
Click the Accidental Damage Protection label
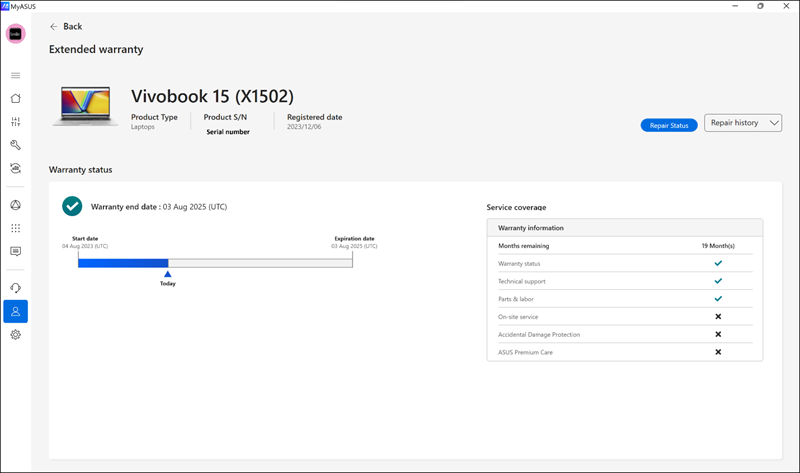click(539, 335)
